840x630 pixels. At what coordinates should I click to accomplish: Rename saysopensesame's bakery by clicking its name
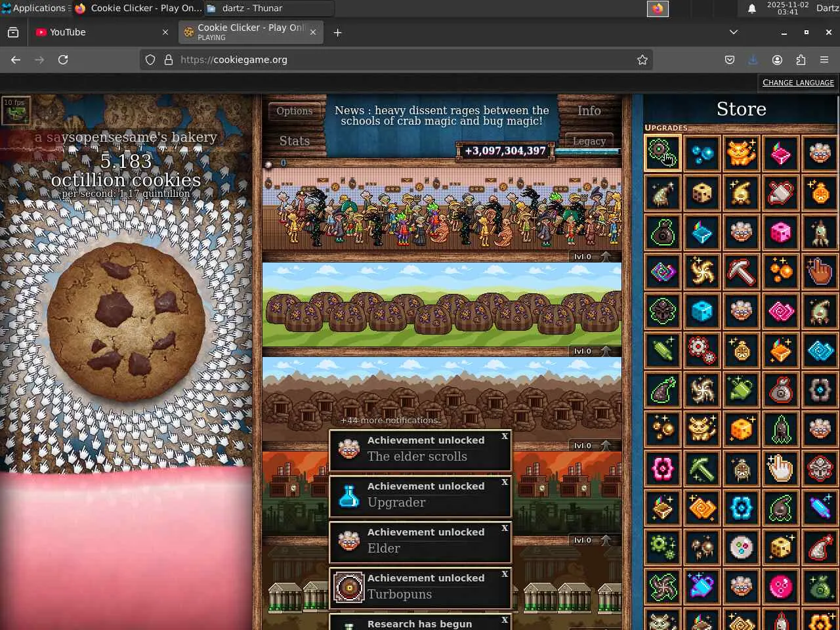coord(126,137)
